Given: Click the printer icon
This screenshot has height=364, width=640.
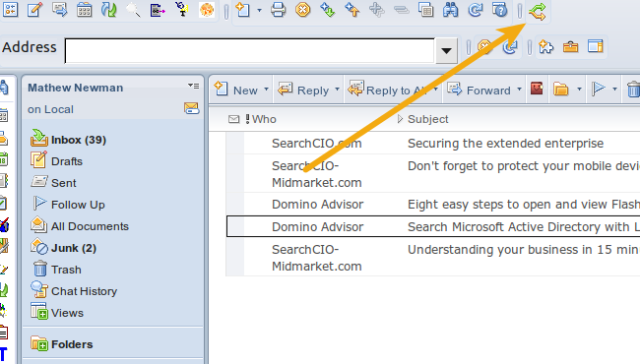Looking at the screenshot, I should pyautogui.click(x=279, y=9).
